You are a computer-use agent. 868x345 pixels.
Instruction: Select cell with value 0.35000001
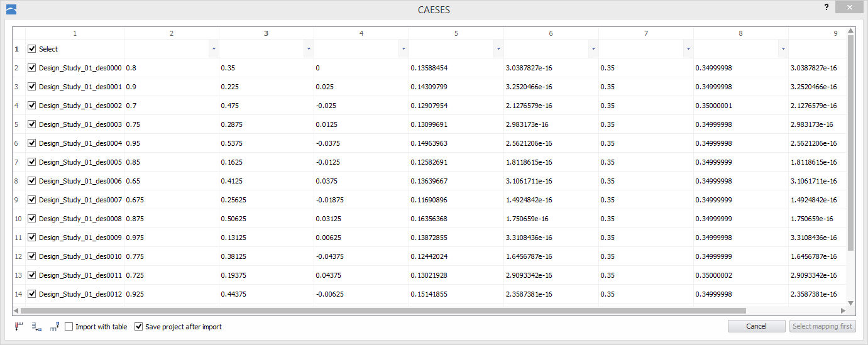[x=741, y=106]
